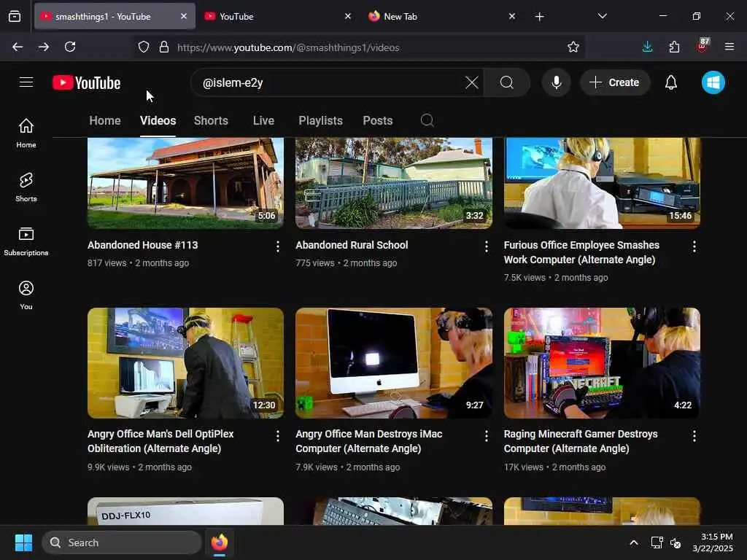The width and height of the screenshot is (747, 560).
Task: Play the 15:46 office employee thumbnail
Action: pos(602,183)
